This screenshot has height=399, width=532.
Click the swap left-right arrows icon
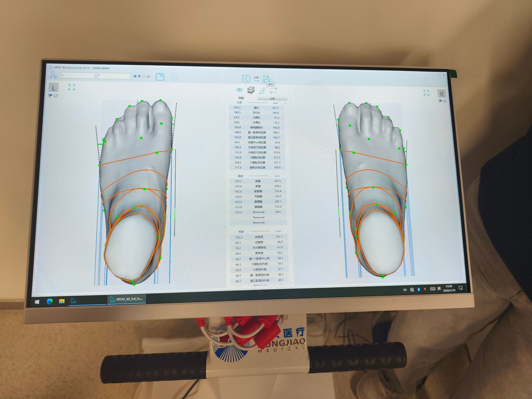(x=273, y=91)
